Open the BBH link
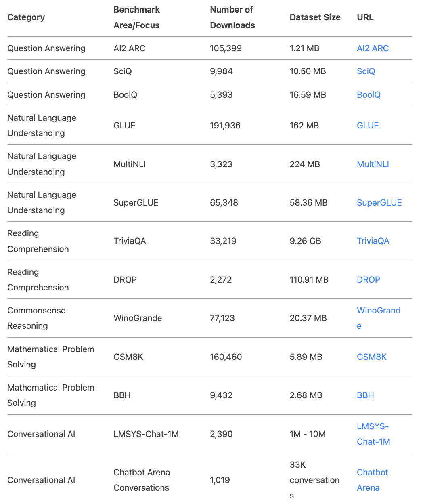This screenshot has height=504, width=423. pos(365,395)
